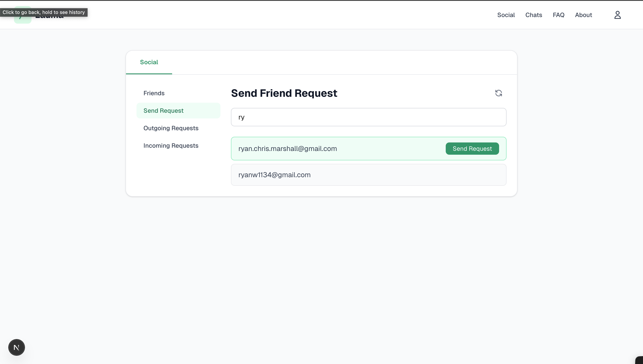Image resolution: width=643 pixels, height=364 pixels.
Task: Select Send Request in the sidebar
Action: 163,111
